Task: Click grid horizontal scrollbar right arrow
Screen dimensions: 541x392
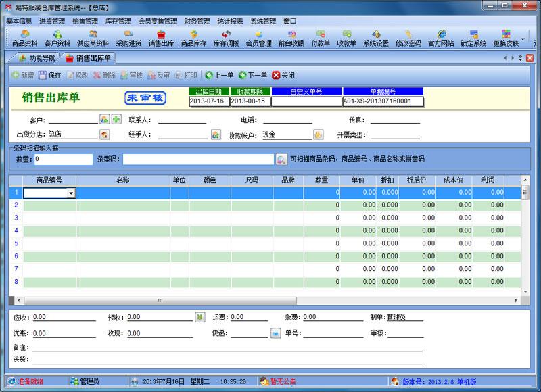Action: 516,301
